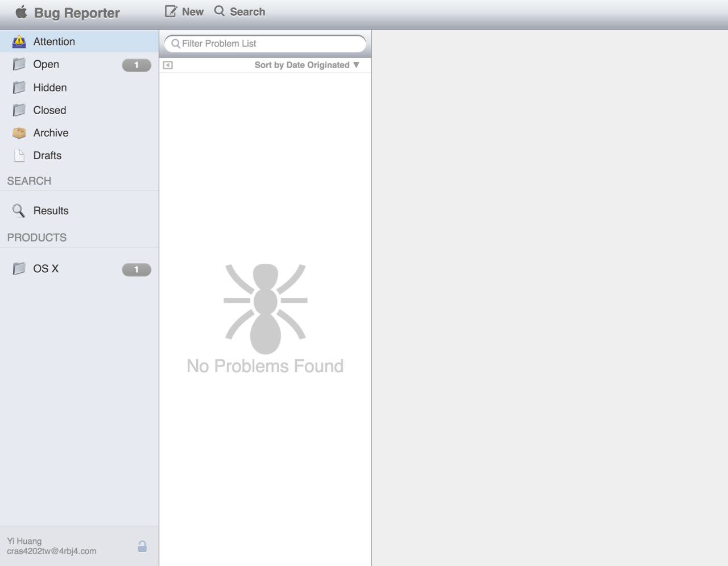Select the OS X product
The image size is (728, 566).
point(80,269)
